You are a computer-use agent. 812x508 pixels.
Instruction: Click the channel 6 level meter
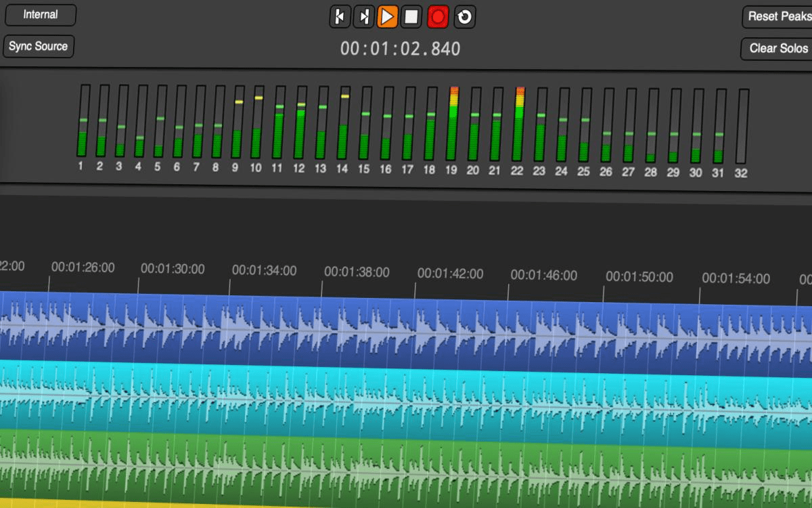(x=179, y=121)
